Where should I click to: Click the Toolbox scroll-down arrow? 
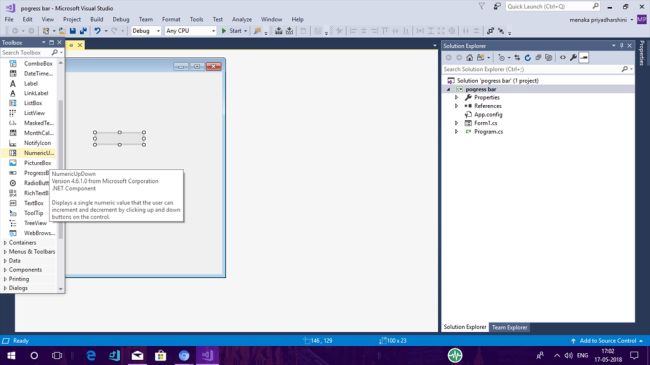(61, 289)
